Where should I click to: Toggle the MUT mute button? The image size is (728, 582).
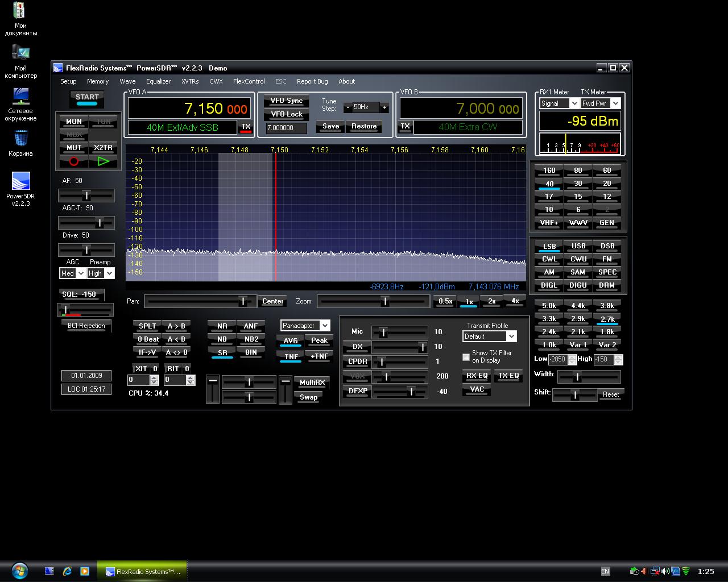74,148
